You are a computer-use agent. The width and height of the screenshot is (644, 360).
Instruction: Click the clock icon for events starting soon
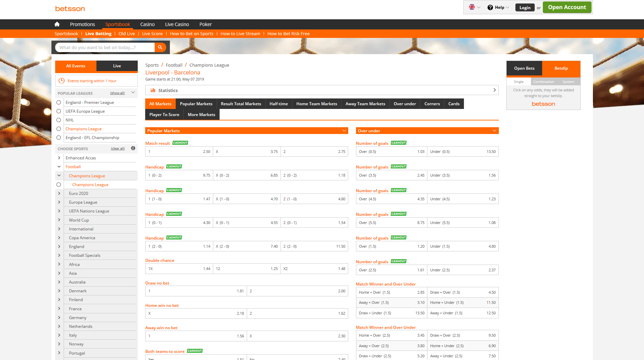[x=62, y=81]
